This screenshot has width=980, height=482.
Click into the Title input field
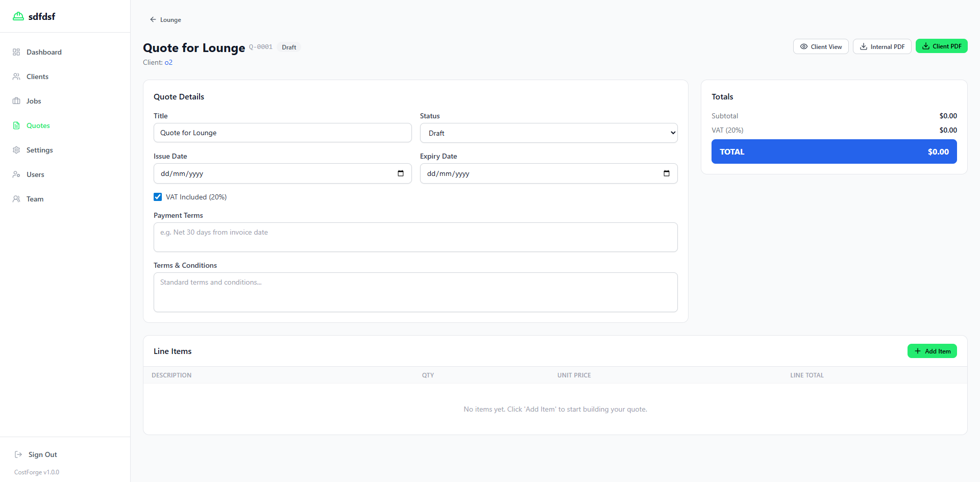click(x=282, y=133)
